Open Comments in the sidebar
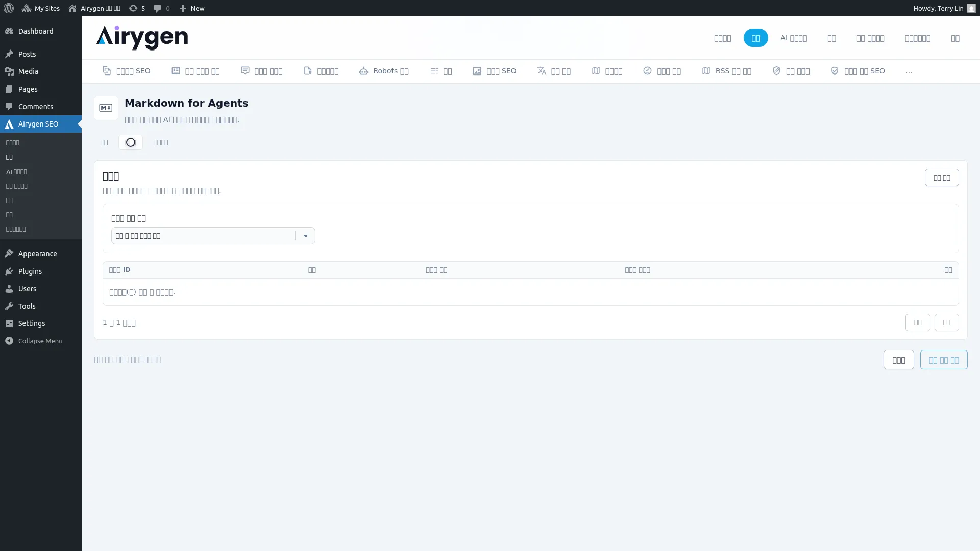980x551 pixels. pos(41,107)
